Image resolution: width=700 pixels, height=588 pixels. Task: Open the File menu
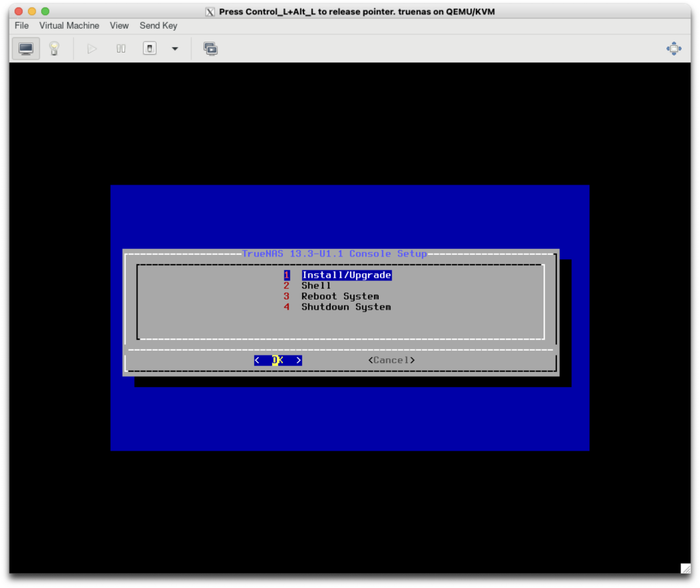click(22, 25)
